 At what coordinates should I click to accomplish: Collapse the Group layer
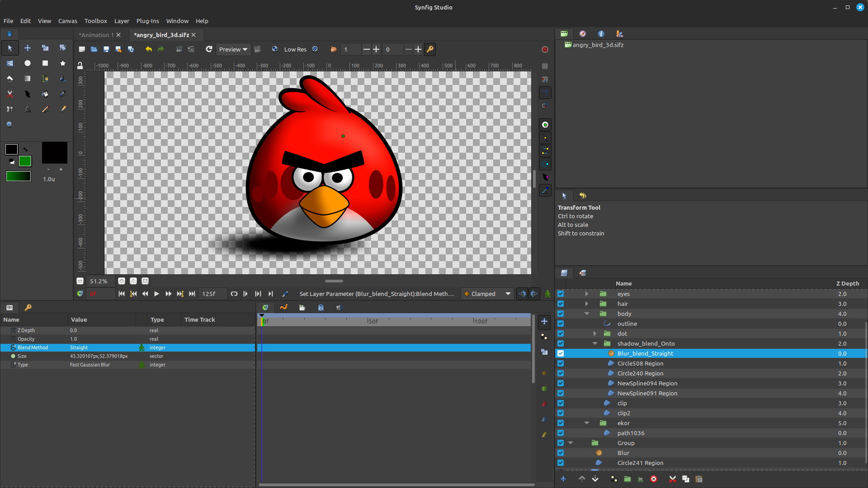571,443
